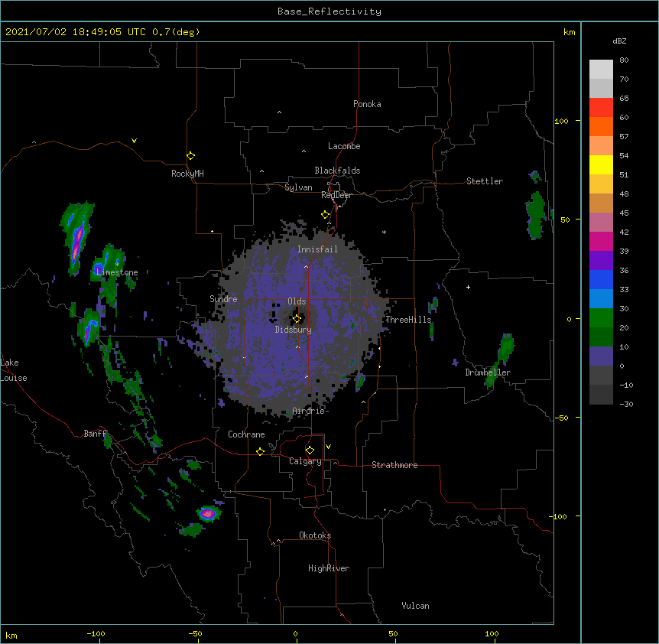Click the 50 tick on the right axis
The width and height of the screenshot is (659, 644).
pos(565,220)
